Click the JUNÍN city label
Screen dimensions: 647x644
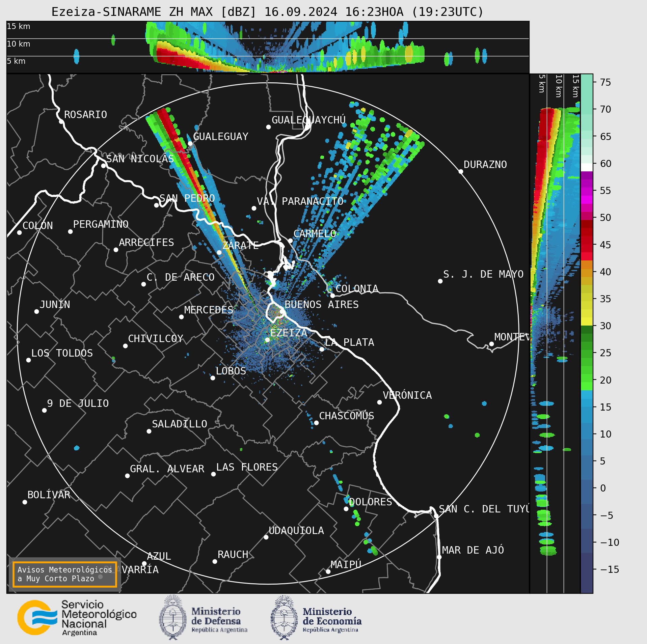(x=55, y=304)
